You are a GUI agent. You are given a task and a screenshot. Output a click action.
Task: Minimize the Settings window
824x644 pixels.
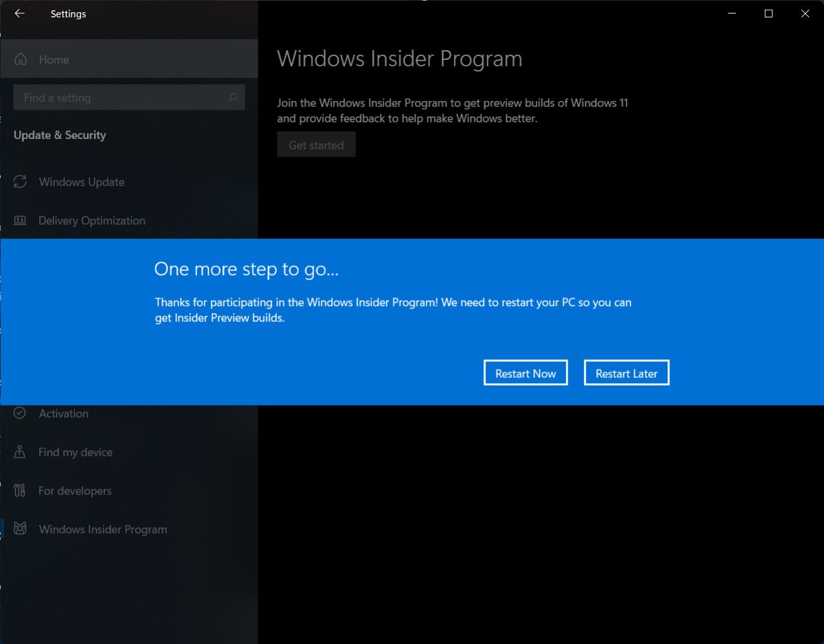(x=732, y=14)
